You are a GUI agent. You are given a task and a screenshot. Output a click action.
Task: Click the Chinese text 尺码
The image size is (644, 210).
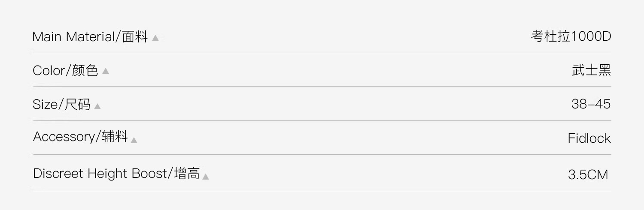click(78, 105)
